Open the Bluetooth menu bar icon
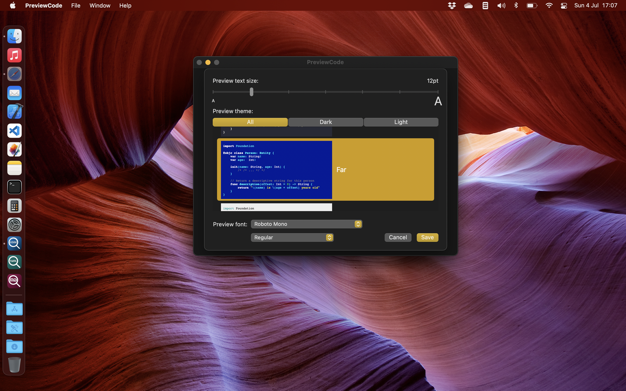Viewport: 626px width, 391px height. [x=516, y=6]
